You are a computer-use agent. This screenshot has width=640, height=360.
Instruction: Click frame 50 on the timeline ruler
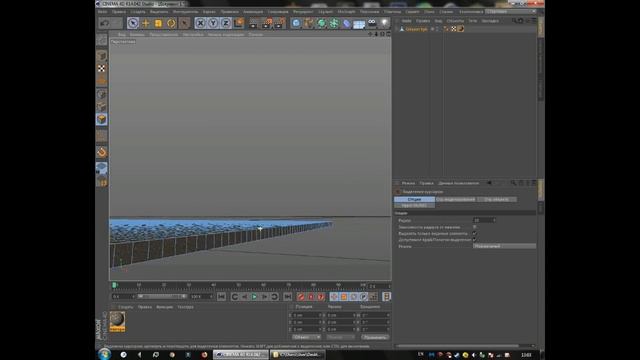(239, 285)
